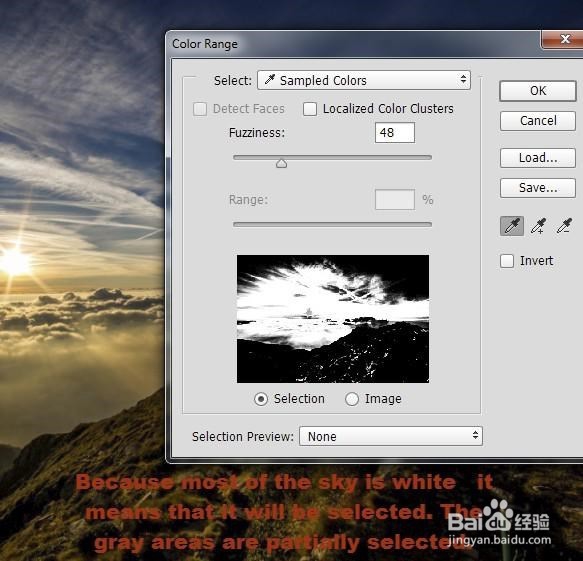Click the Fuzziness value field
Screen dimensions: 583x561
coord(395,132)
